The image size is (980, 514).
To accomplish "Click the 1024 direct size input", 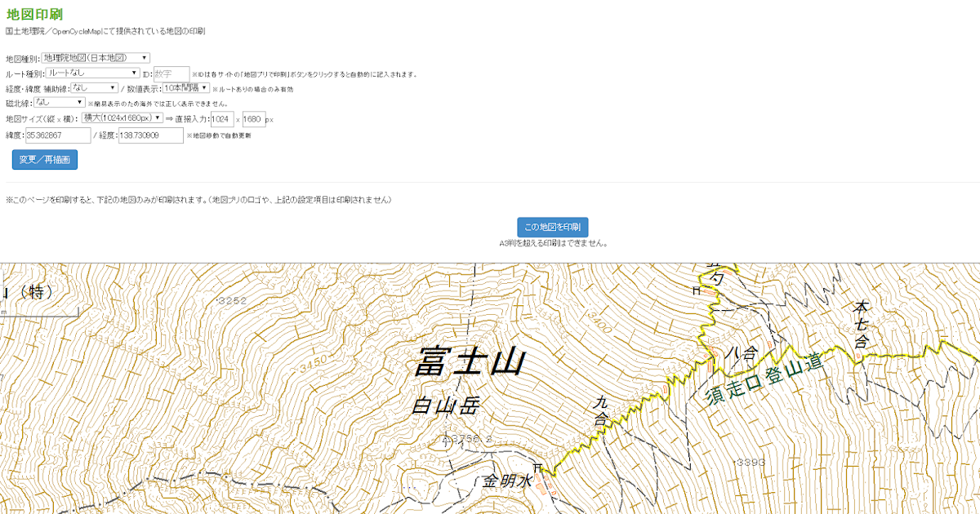I will tap(221, 119).
